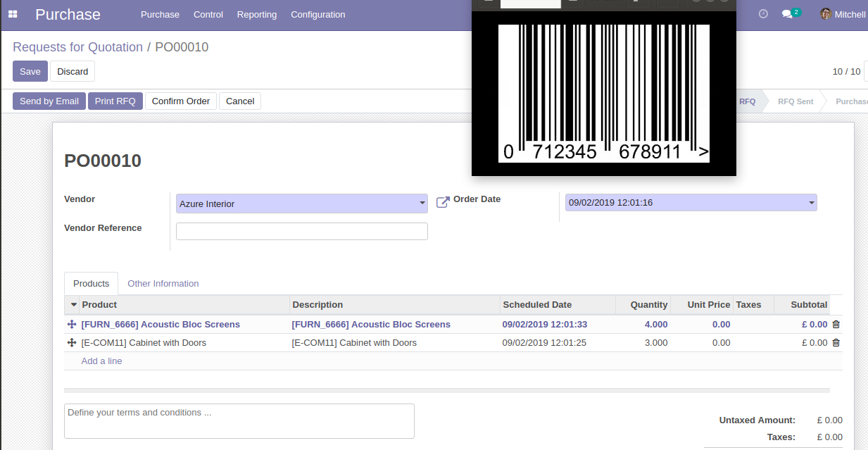This screenshot has width=868, height=450.
Task: Cancel the quotation
Action: pyautogui.click(x=240, y=101)
